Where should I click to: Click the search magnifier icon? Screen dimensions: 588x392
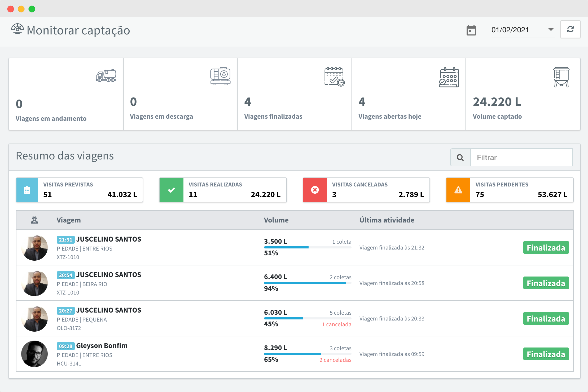coord(460,158)
